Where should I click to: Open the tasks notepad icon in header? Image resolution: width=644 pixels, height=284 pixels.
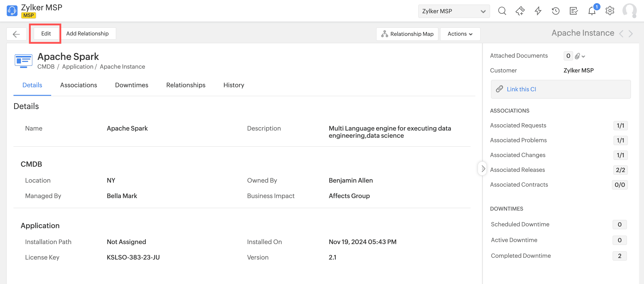tap(574, 11)
